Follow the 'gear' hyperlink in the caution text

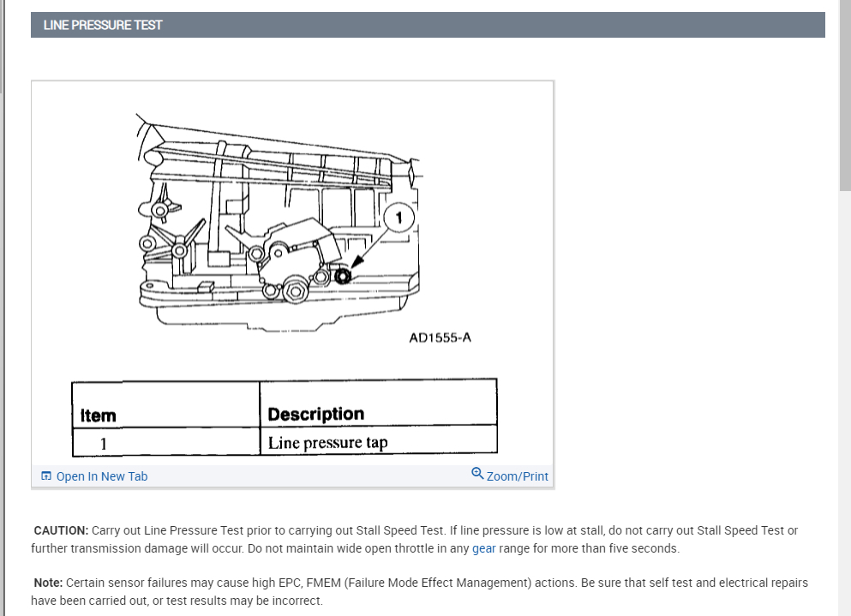coord(483,548)
